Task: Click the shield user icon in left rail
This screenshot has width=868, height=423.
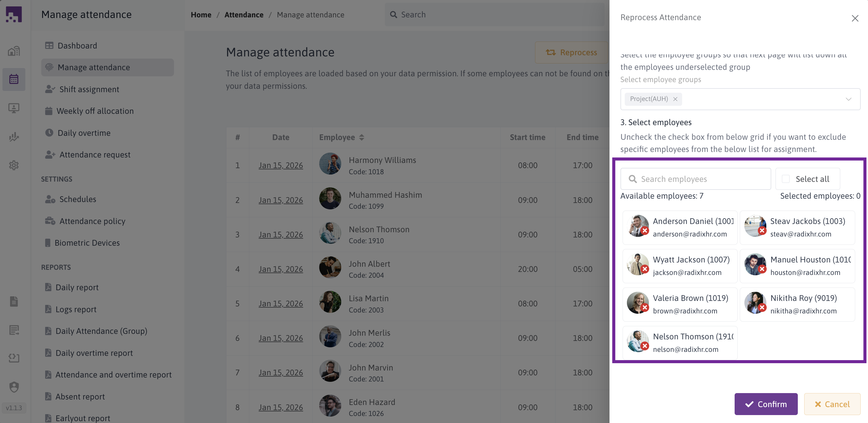Action: pos(14,387)
